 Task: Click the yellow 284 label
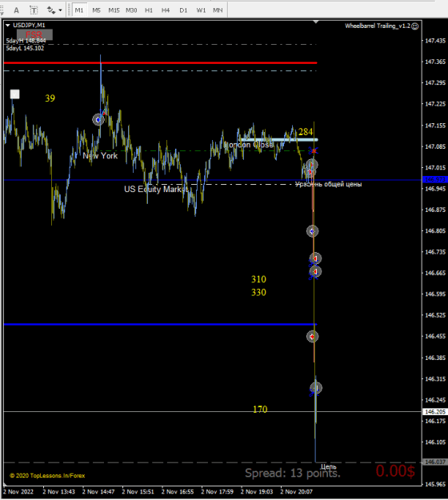306,132
